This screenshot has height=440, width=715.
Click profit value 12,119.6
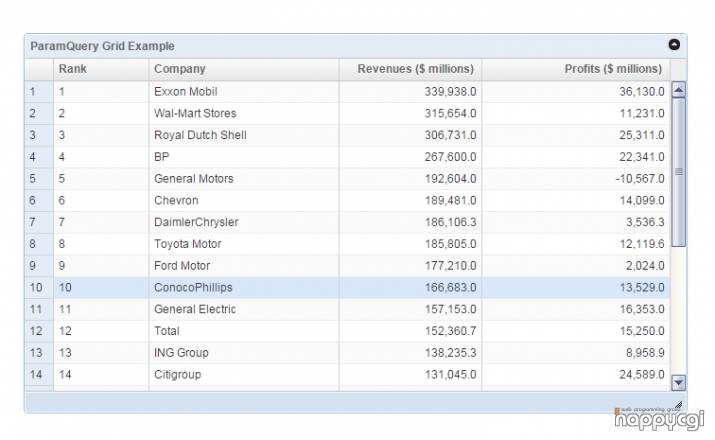point(642,244)
